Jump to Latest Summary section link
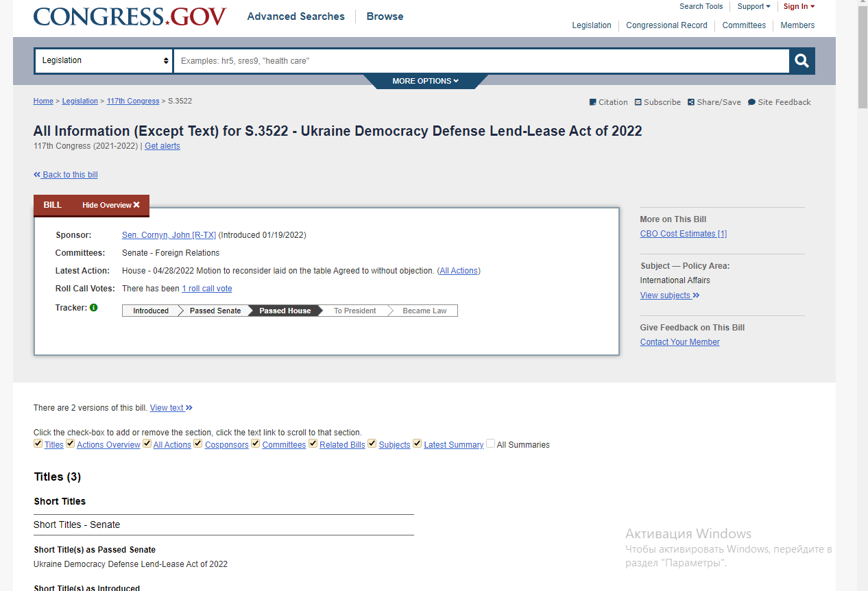 454,445
